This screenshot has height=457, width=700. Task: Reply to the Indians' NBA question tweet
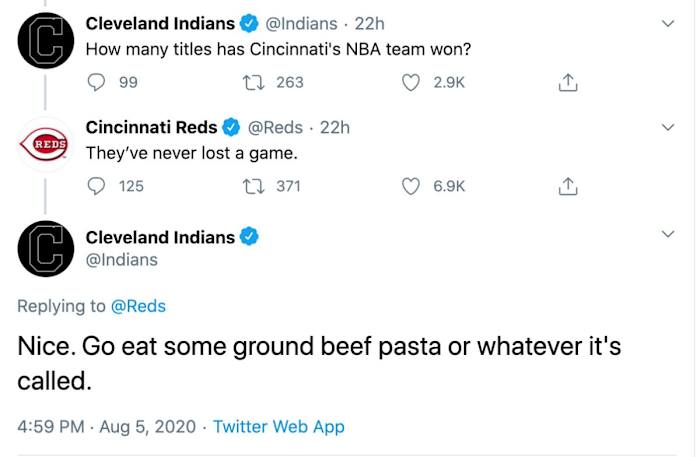pyautogui.click(x=97, y=82)
